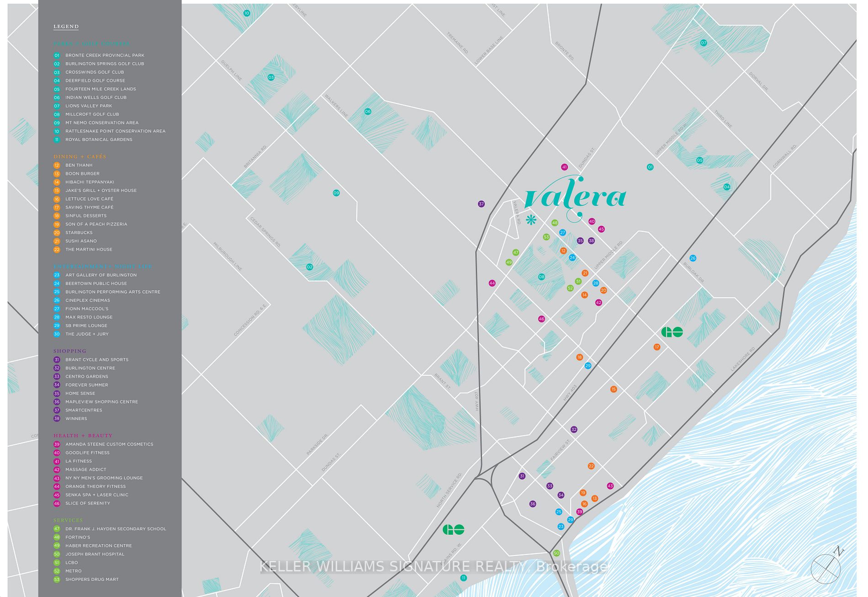Select the 'Tremaine Rd.' road label
This screenshot has height=597, width=868.
457,43
